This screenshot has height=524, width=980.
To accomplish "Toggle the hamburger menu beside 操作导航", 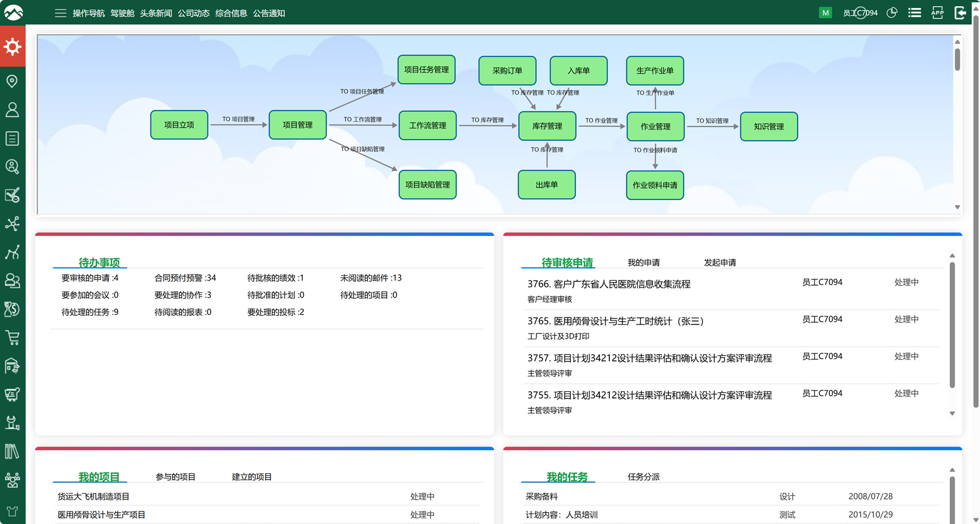I will (60, 13).
